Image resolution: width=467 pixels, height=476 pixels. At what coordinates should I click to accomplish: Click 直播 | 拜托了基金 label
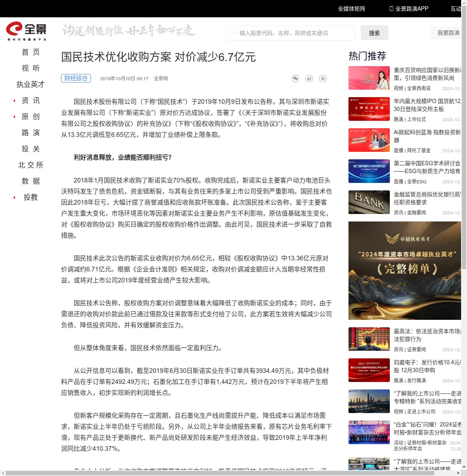click(412, 151)
